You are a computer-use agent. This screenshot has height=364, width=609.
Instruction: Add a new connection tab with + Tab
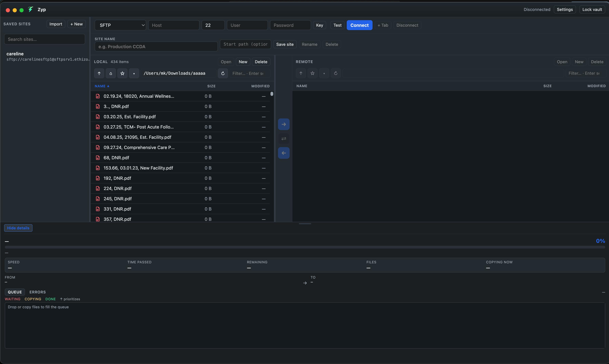coord(383,25)
